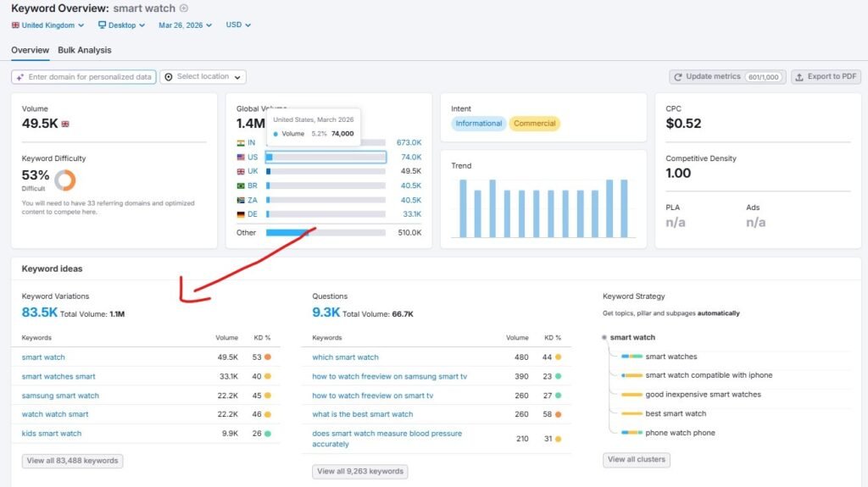Click the View all 9,263 keywords button
868x487 pixels.
pos(359,472)
